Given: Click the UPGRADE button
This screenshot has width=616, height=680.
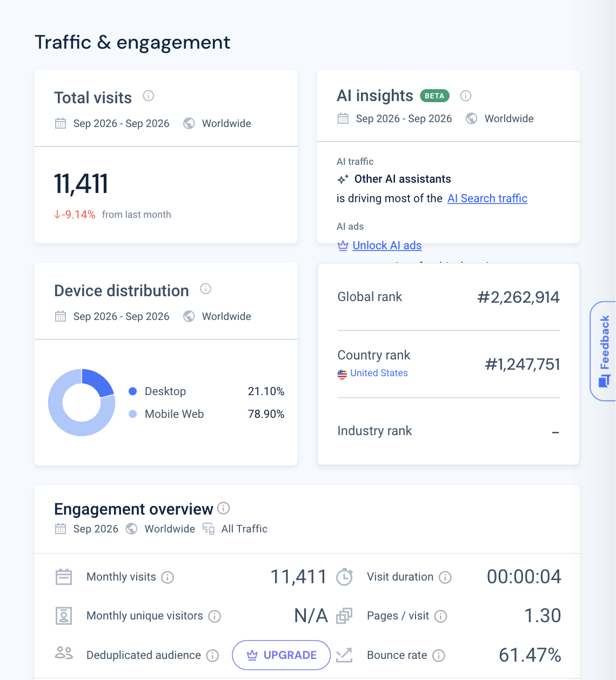Looking at the screenshot, I should click(282, 655).
